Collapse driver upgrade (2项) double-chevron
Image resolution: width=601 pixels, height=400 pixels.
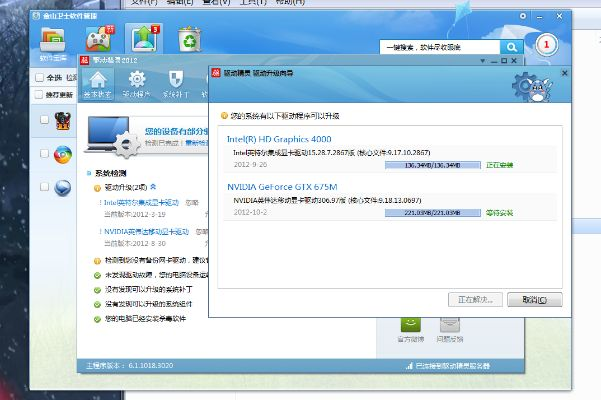coord(153,187)
